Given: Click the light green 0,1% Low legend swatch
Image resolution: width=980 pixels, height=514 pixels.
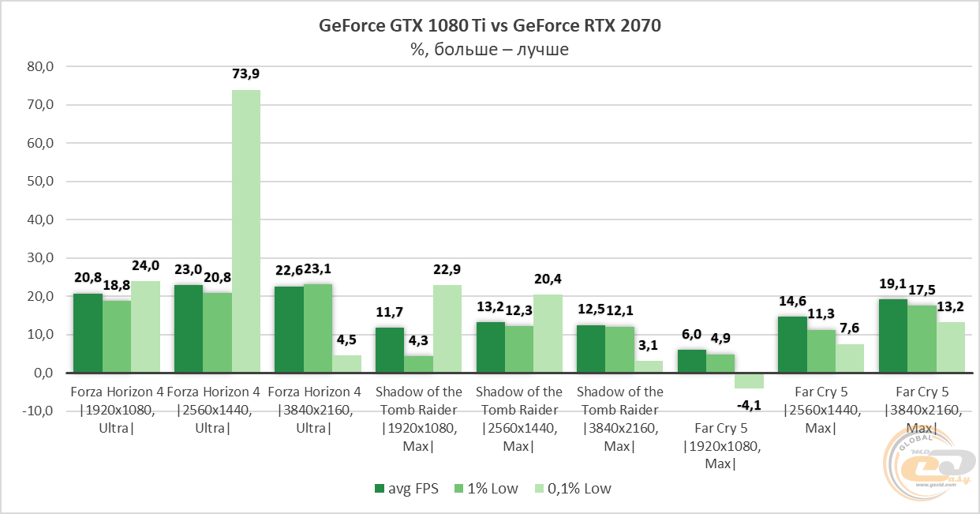Looking at the screenshot, I should click(x=539, y=489).
